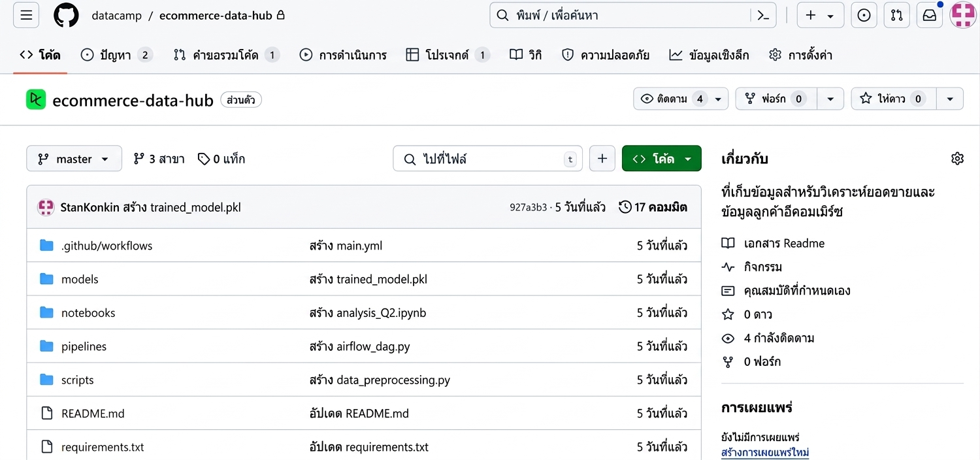Click the datacamp owner link
Image resolution: width=980 pixels, height=460 pixels.
click(x=117, y=16)
